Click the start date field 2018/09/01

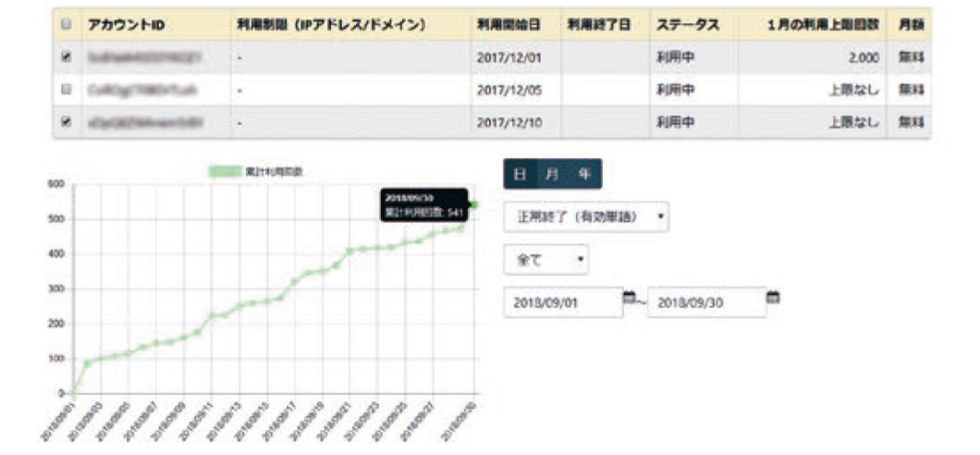pyautogui.click(x=562, y=303)
